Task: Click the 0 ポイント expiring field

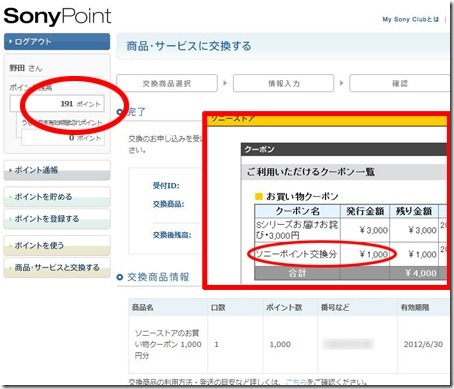Action: point(63,138)
